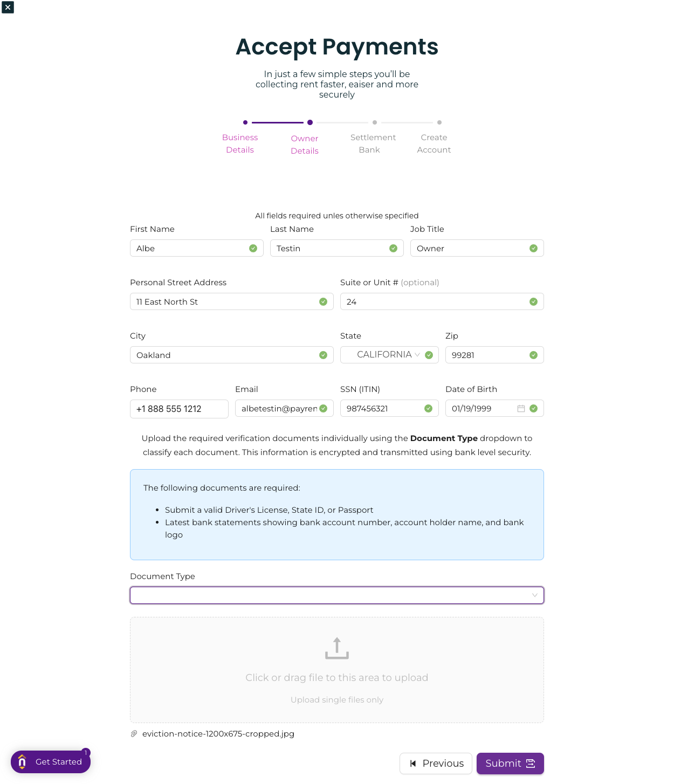Viewport: 674px width, 784px height.
Task: Click the green checkmark in Email field
Action: coord(323,408)
